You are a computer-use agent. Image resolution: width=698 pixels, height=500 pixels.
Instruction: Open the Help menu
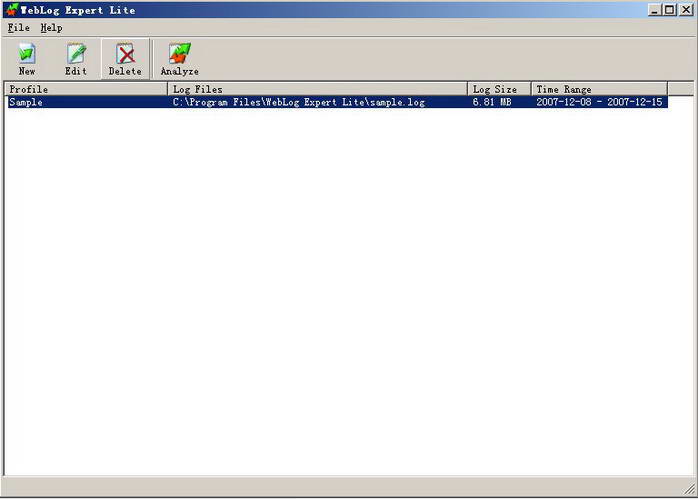tap(52, 28)
